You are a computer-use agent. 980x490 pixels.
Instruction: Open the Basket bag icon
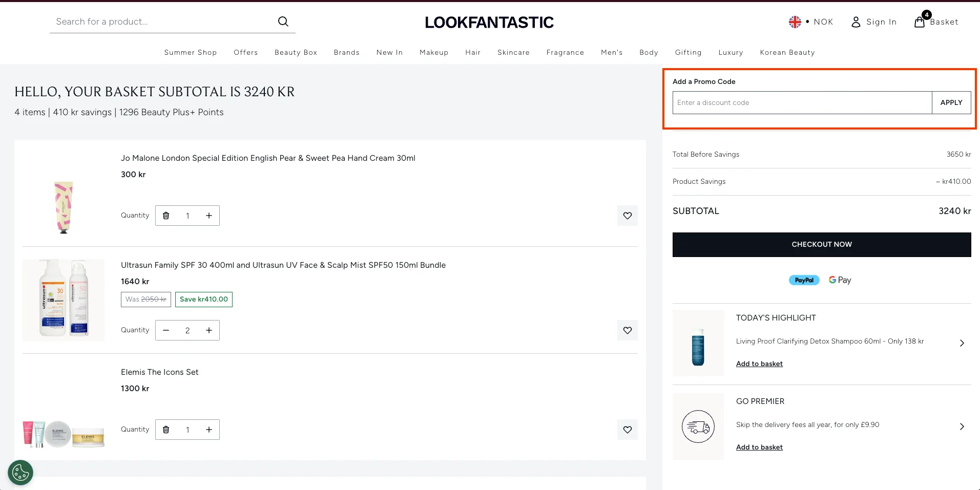point(920,22)
